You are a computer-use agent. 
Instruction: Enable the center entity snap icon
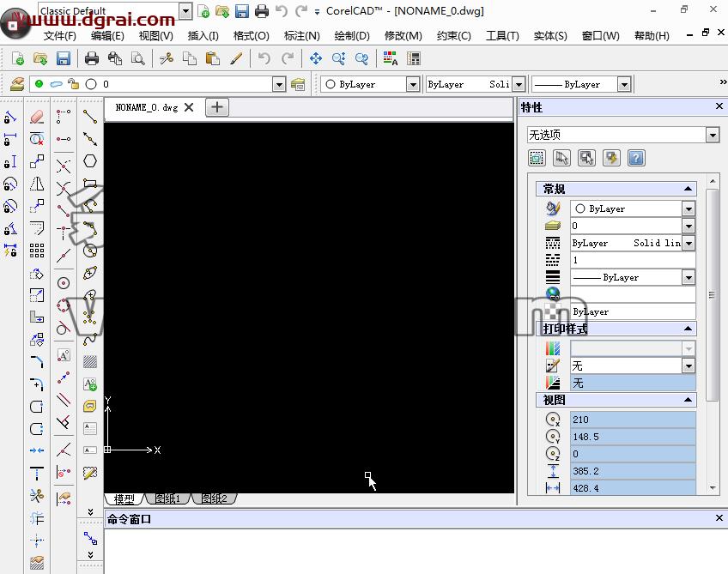pyautogui.click(x=64, y=283)
